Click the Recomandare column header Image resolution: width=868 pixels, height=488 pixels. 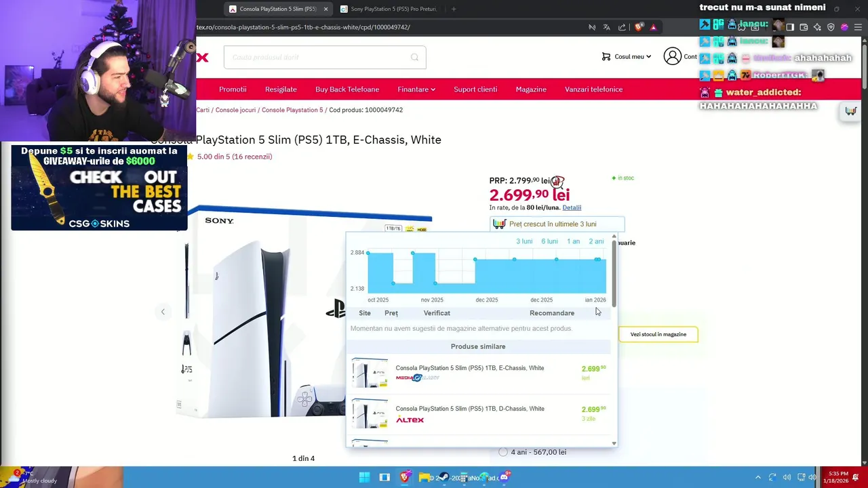pos(552,313)
